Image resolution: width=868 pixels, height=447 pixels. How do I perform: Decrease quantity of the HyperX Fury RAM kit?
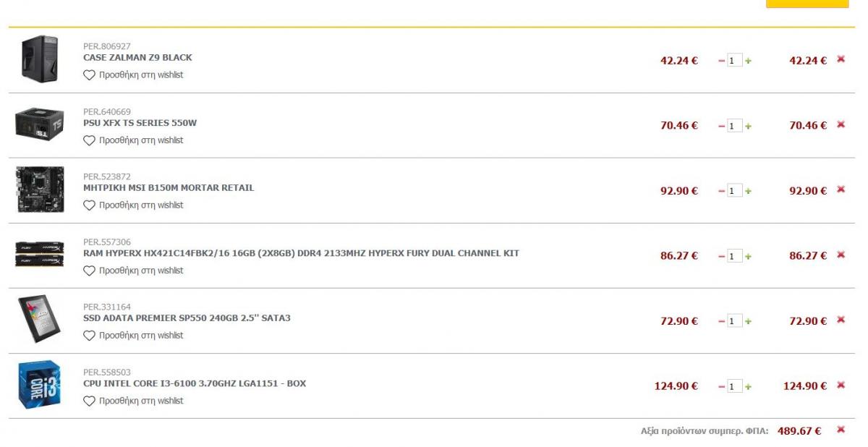[721, 256]
